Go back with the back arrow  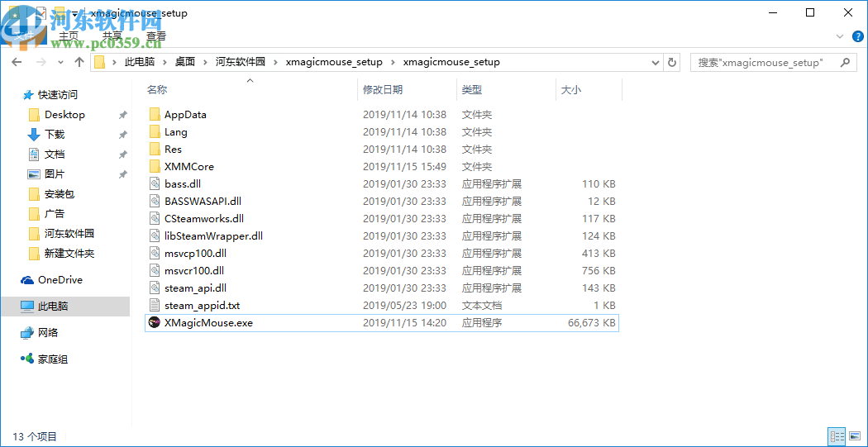tap(17, 62)
